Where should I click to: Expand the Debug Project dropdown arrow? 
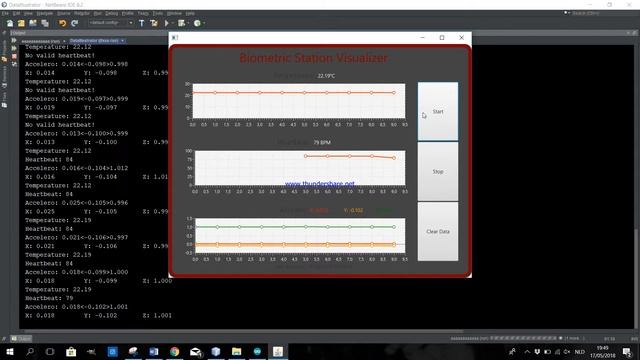tap(188, 23)
